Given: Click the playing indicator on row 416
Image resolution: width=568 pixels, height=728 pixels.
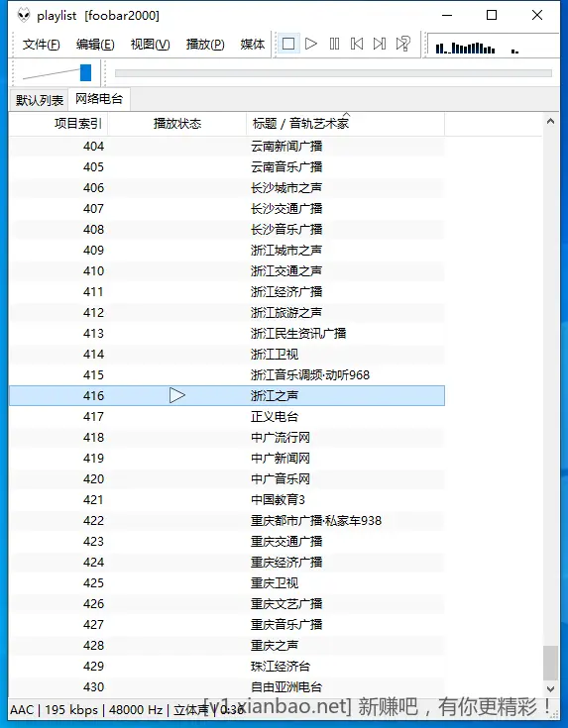Looking at the screenshot, I should [177, 395].
